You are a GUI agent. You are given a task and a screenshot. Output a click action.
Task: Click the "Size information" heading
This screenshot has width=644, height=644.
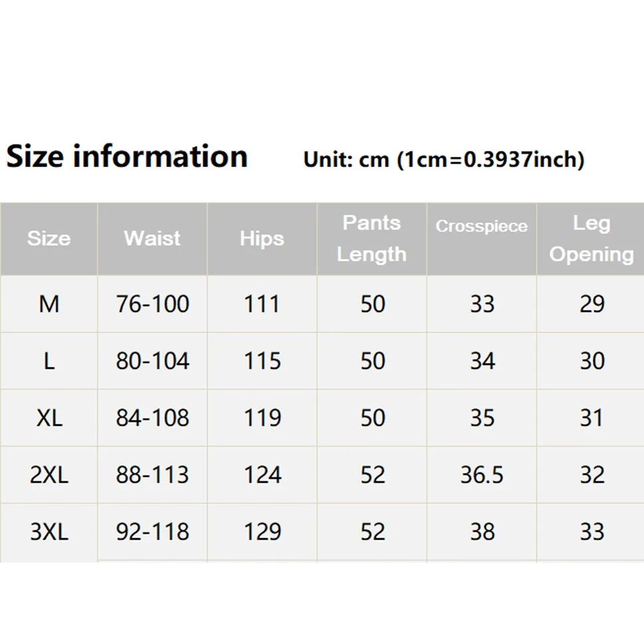[x=126, y=157]
